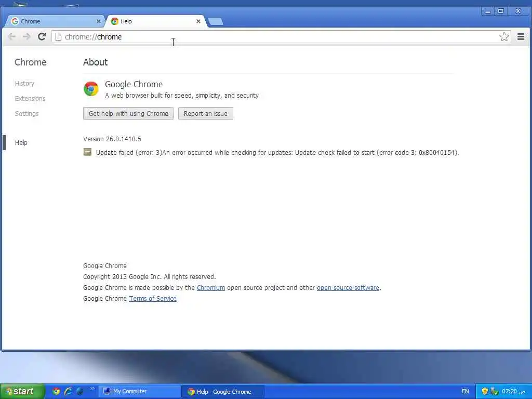Viewport: 532px width, 399px height.
Task: Launch Chrome from the quick launch bar
Action: pyautogui.click(x=56, y=391)
